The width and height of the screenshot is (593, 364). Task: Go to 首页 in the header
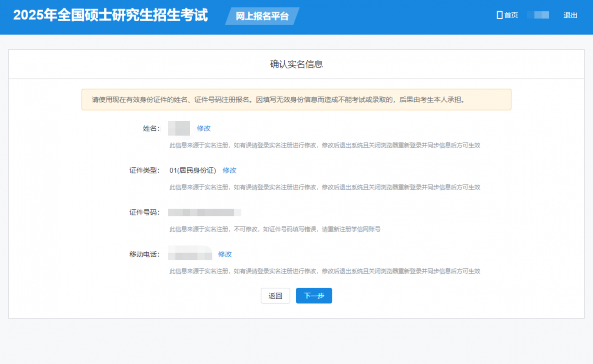coord(511,15)
